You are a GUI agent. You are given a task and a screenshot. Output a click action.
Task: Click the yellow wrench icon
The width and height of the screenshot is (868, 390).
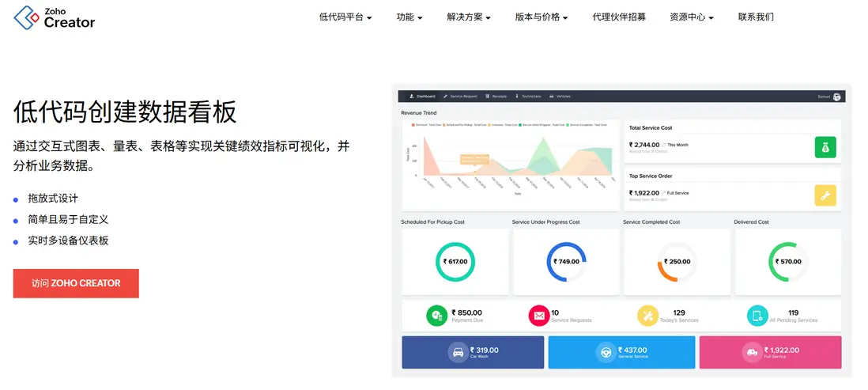pos(825,195)
